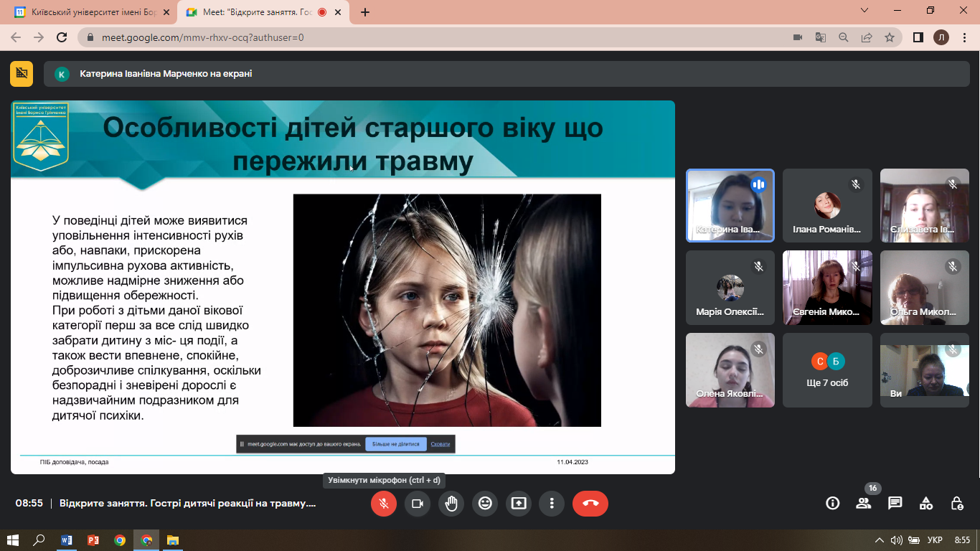Image resolution: width=980 pixels, height=551 pixels.
Task: Open host controls lock icon
Action: [956, 503]
